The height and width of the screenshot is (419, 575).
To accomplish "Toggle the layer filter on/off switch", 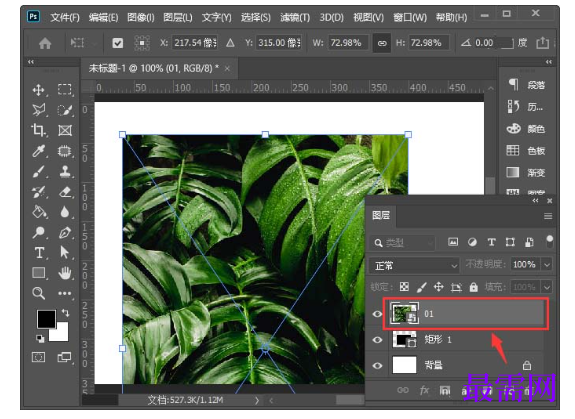I will tap(549, 242).
